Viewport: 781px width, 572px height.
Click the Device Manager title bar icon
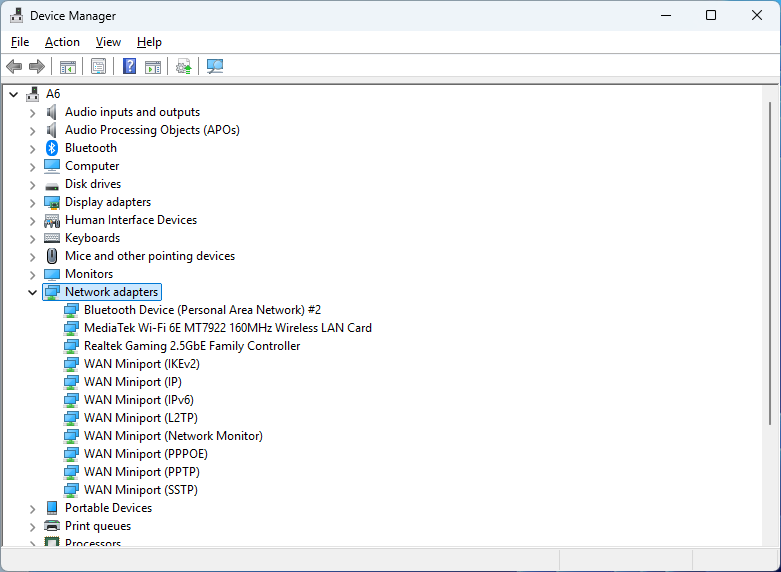(x=16, y=15)
